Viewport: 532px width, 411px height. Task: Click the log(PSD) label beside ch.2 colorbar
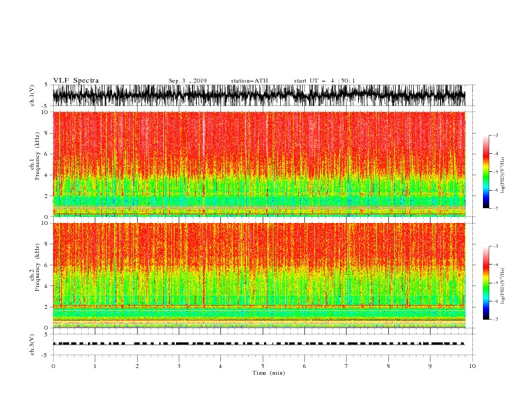click(503, 286)
